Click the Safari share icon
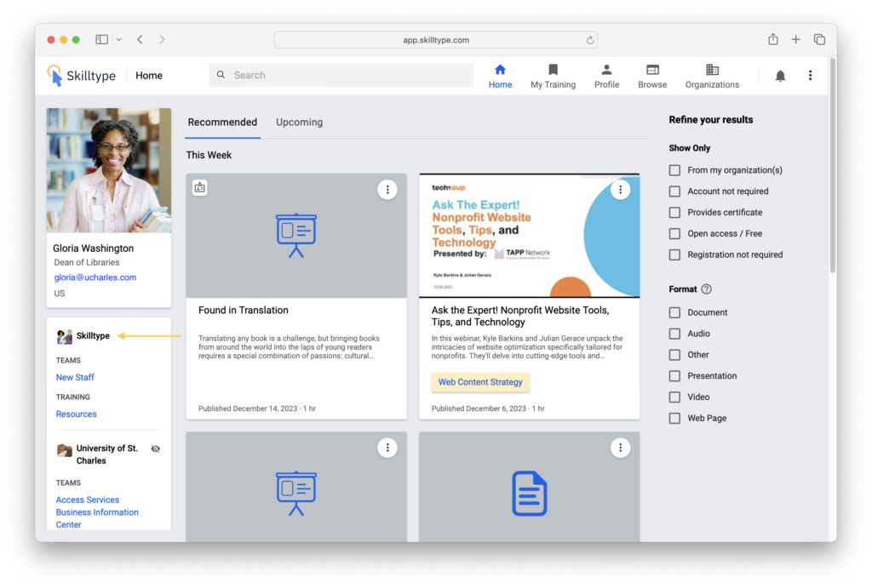This screenshot has width=872, height=588. (772, 39)
